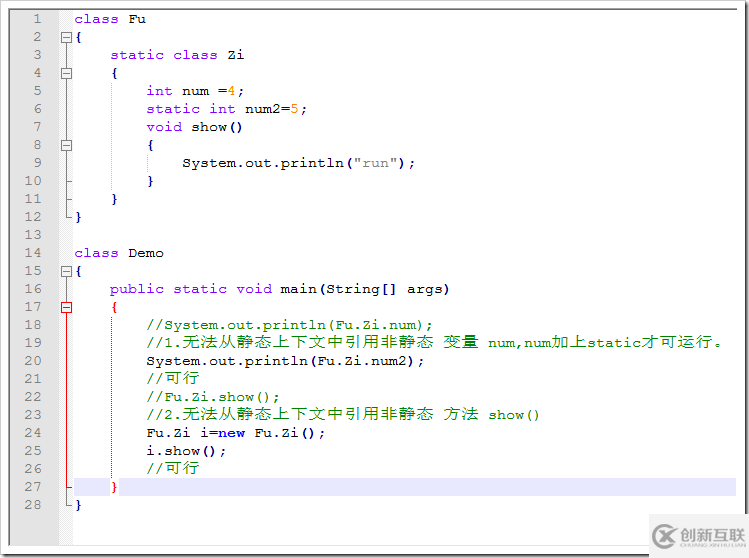Click the System.out.println("run") statement
Viewport: 749px width, 558px height.
(x=299, y=163)
